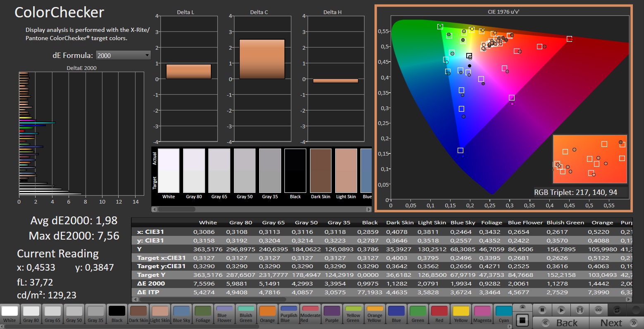
Task: Click the single-reading bracket icon
Action: (580, 310)
